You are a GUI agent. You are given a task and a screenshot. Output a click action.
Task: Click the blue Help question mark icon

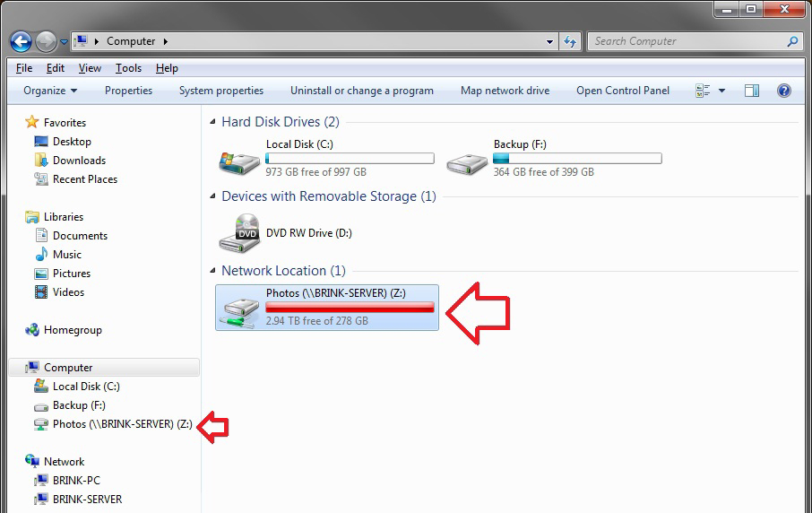(784, 91)
